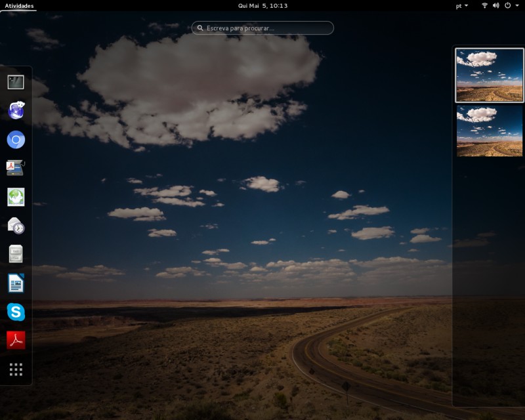Open the Pidgin-style purple globe chat app
Screen dimensions: 525x420
coord(16,111)
